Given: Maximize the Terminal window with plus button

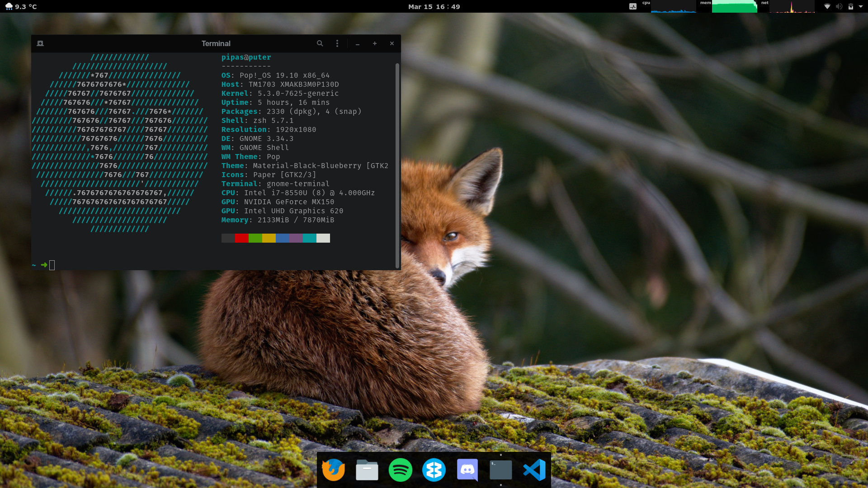Looking at the screenshot, I should pos(375,43).
